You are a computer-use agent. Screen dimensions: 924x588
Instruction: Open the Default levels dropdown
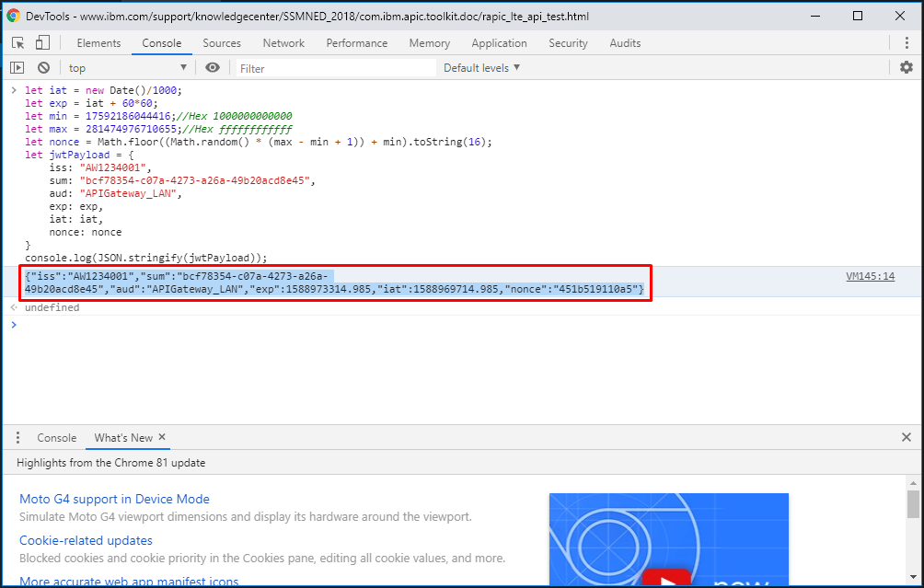click(x=480, y=67)
